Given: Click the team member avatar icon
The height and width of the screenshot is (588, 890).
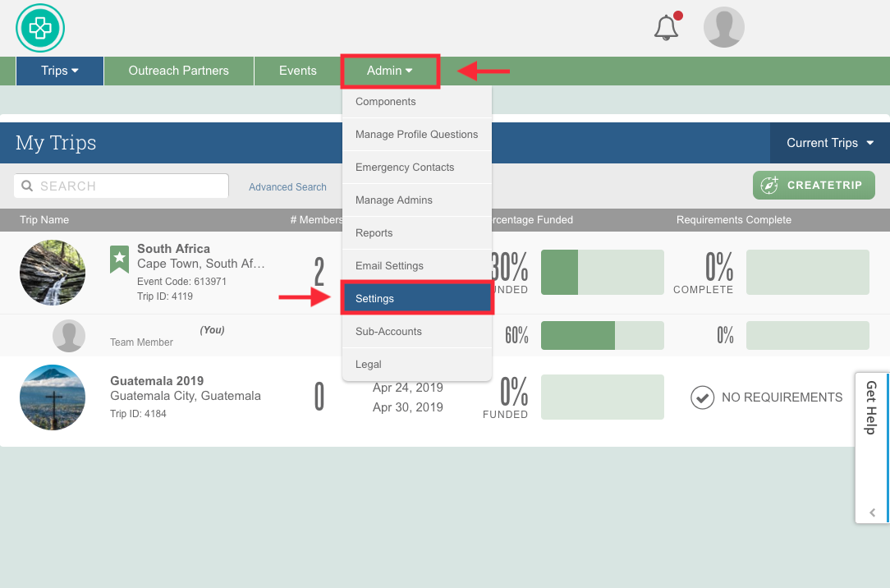Looking at the screenshot, I should coord(69,336).
